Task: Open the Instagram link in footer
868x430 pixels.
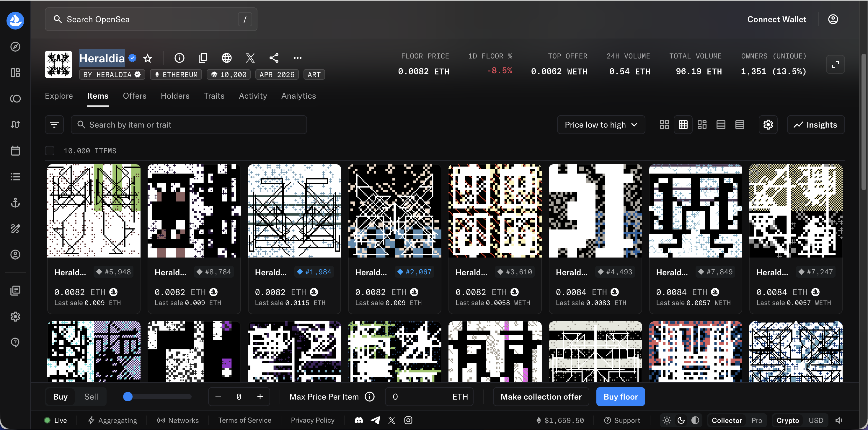Action: [x=408, y=420]
